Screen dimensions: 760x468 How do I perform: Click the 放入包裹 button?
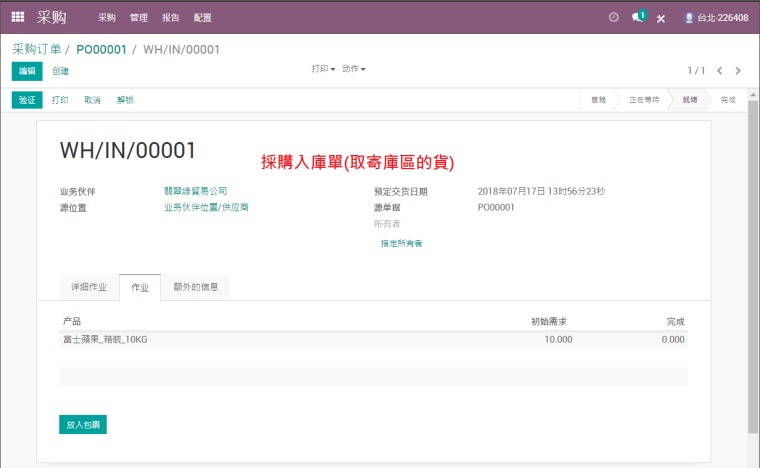[x=83, y=425]
